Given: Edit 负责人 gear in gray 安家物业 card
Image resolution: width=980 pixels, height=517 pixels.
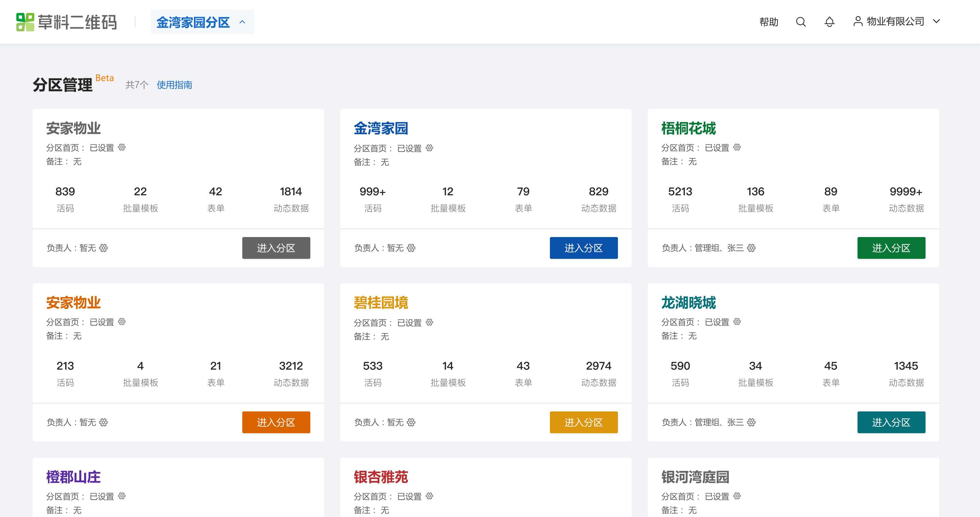Looking at the screenshot, I should (x=103, y=248).
